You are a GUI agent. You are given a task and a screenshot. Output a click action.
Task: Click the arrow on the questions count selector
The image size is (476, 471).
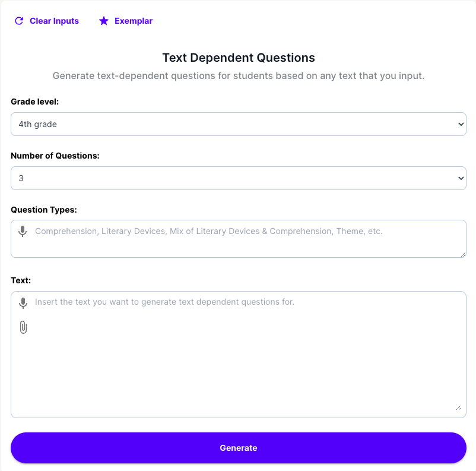coord(461,178)
